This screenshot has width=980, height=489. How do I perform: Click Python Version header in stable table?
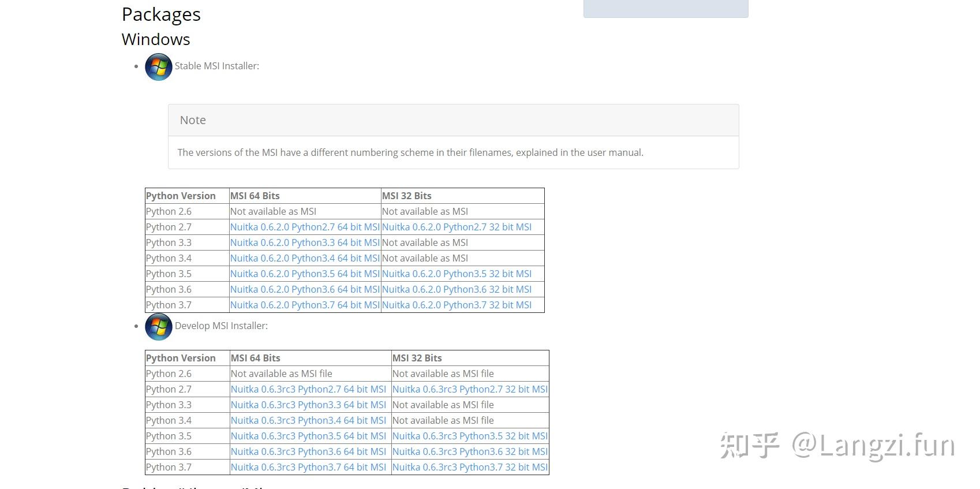[181, 196]
